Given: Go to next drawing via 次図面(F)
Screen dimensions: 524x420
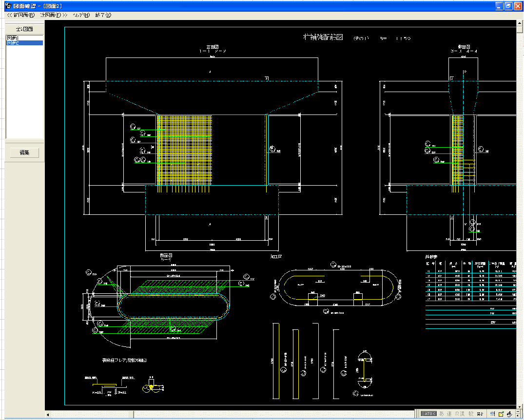Looking at the screenshot, I should 54,15.
